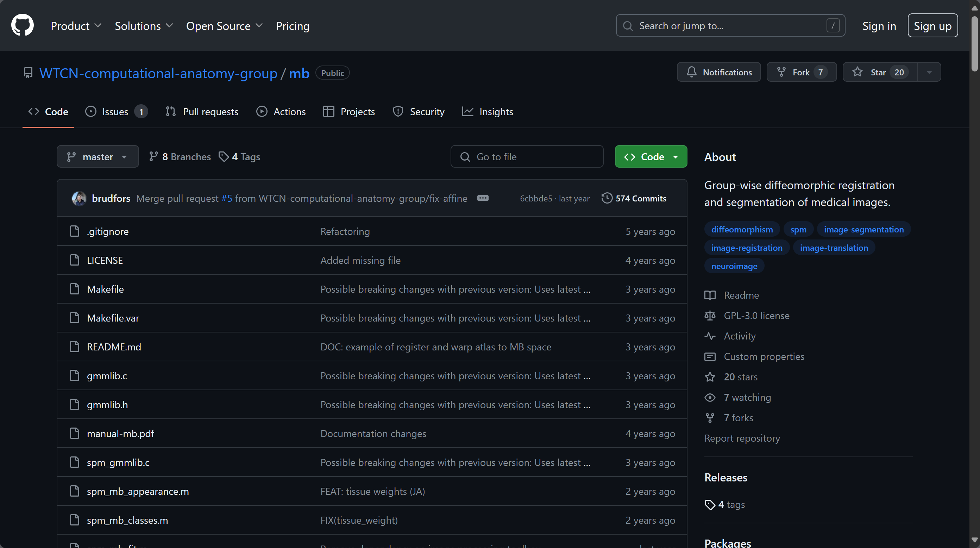Open the master branch dropdown
Screen dimensions: 980x548
pyautogui.click(x=98, y=157)
